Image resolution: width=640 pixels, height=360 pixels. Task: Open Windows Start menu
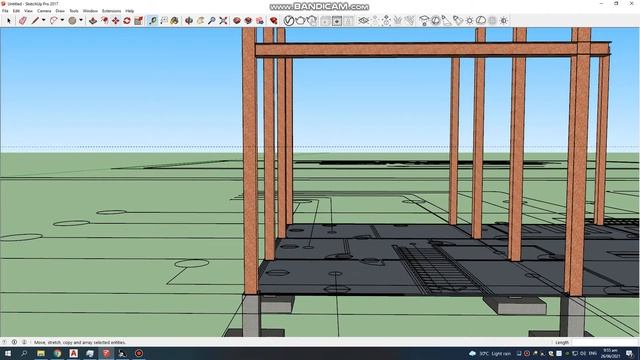[x=8, y=353]
